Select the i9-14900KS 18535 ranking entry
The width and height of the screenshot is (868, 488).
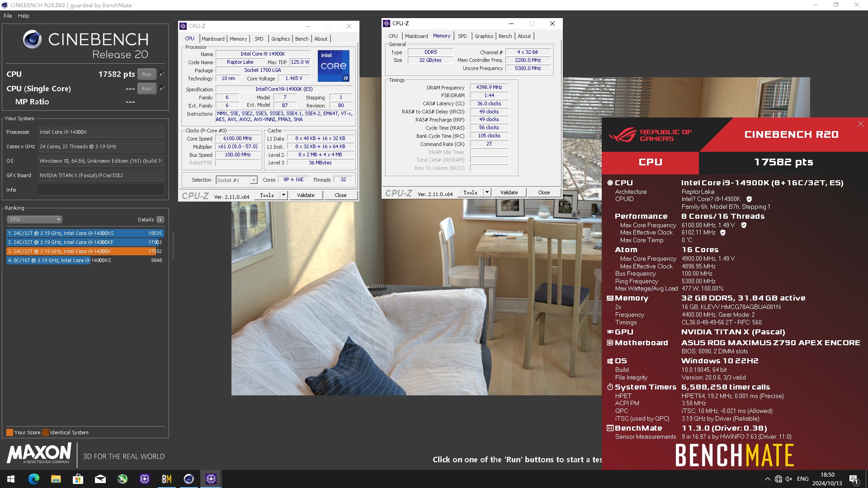[85, 233]
